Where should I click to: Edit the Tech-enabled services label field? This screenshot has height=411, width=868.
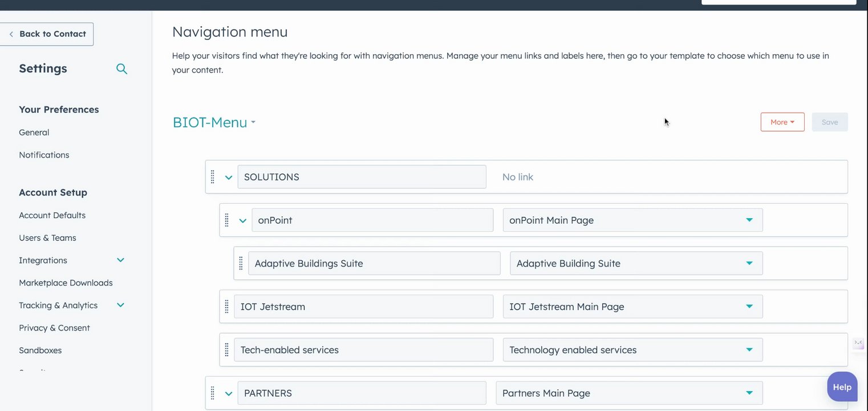(x=364, y=350)
